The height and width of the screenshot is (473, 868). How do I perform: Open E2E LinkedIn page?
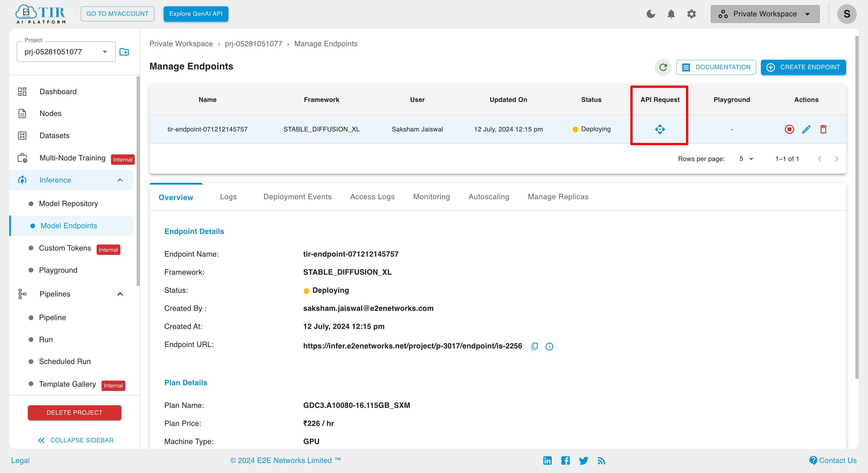(547, 460)
